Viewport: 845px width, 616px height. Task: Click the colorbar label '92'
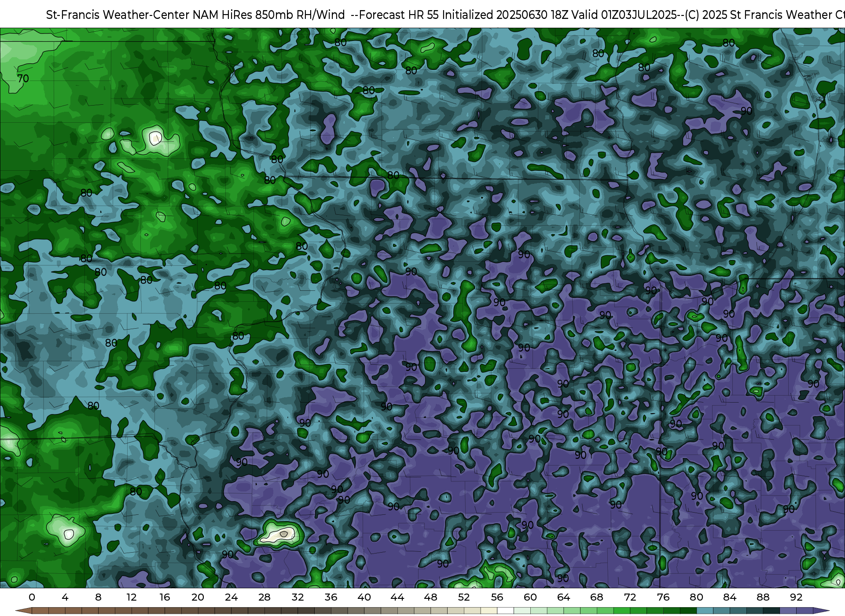pyautogui.click(x=796, y=597)
